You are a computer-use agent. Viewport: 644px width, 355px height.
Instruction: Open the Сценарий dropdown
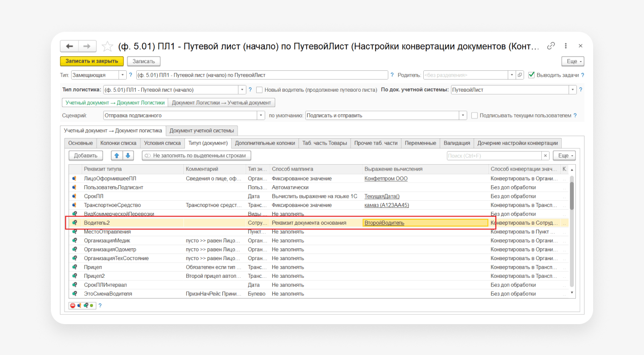pos(261,116)
